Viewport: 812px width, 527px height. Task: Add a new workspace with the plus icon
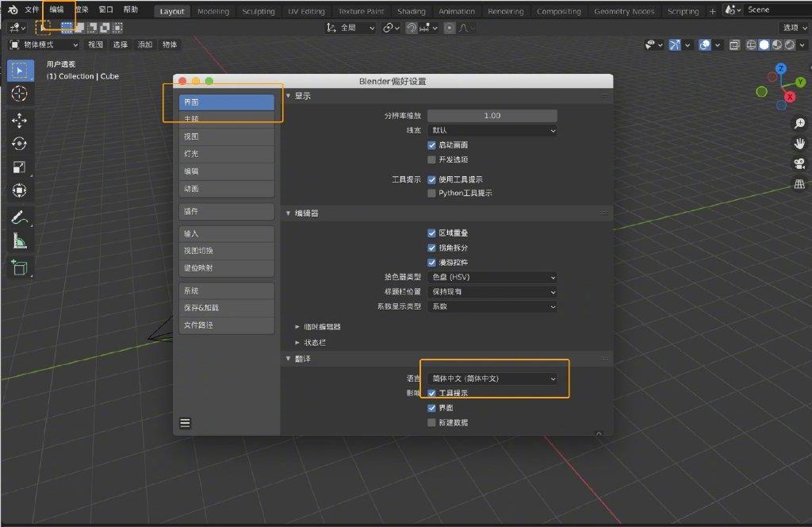click(x=713, y=11)
